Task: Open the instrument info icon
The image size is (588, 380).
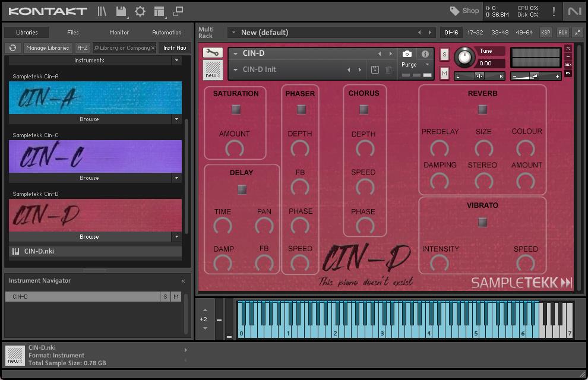Action: (425, 53)
